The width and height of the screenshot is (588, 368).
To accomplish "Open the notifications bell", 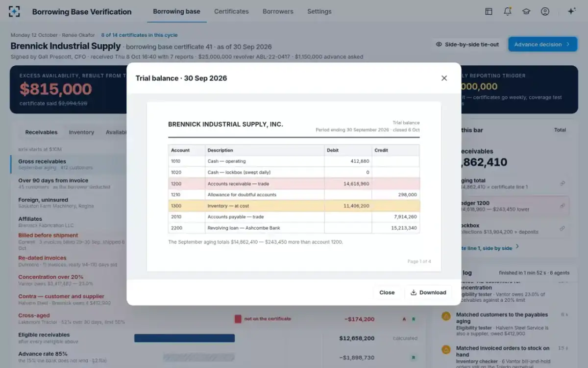I will point(508,11).
